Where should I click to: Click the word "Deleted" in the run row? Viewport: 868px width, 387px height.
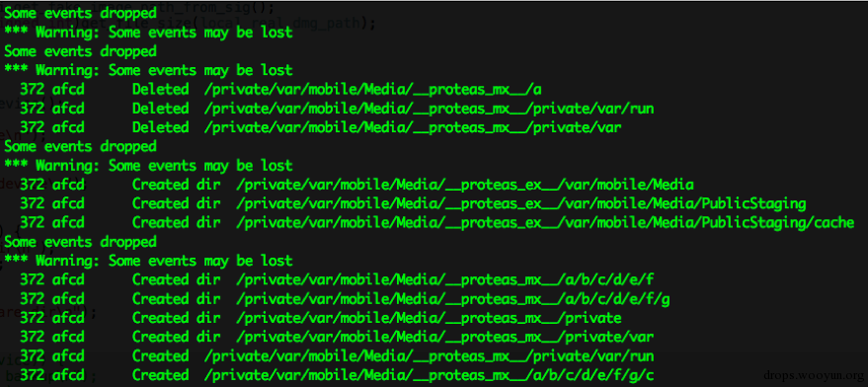pyautogui.click(x=161, y=109)
